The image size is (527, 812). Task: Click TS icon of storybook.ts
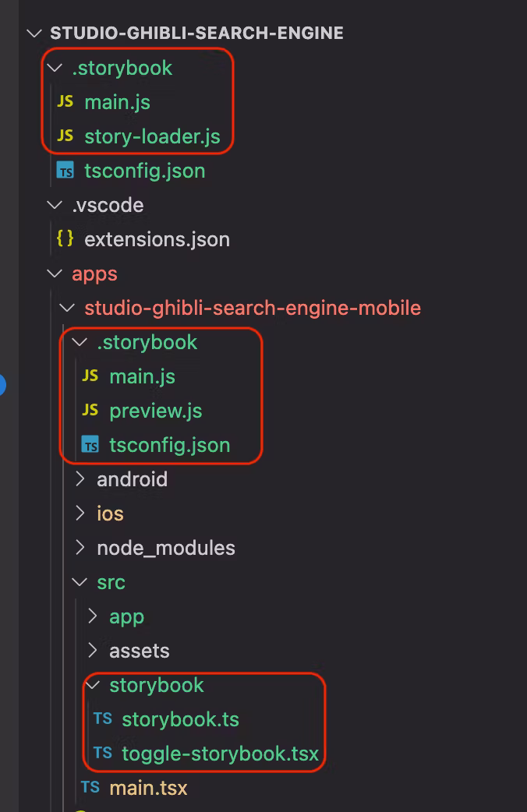tap(103, 719)
